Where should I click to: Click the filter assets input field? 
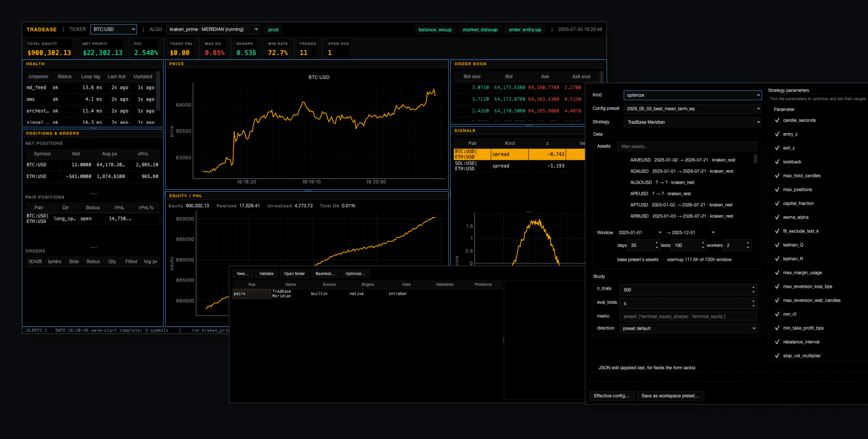pos(687,146)
